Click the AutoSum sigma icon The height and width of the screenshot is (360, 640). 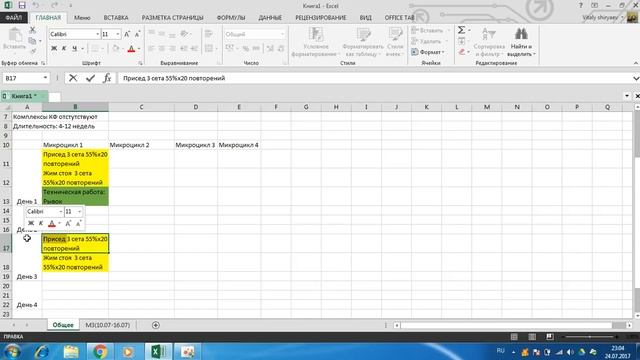tap(461, 30)
